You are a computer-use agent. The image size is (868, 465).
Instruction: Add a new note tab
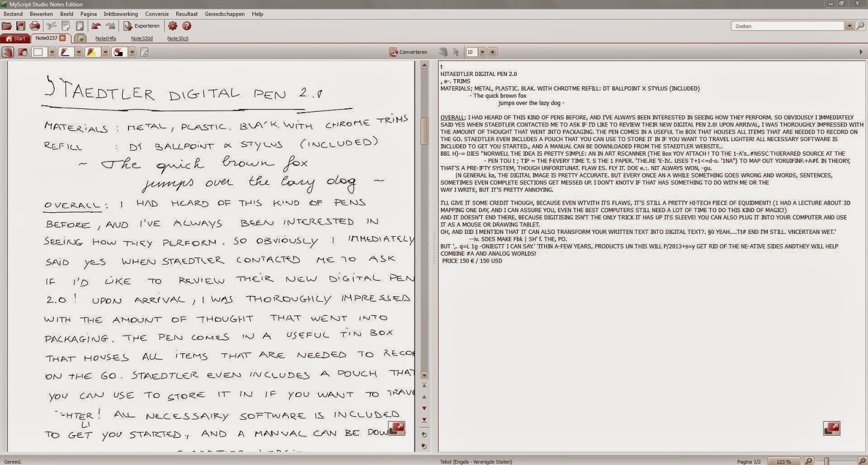80,39
